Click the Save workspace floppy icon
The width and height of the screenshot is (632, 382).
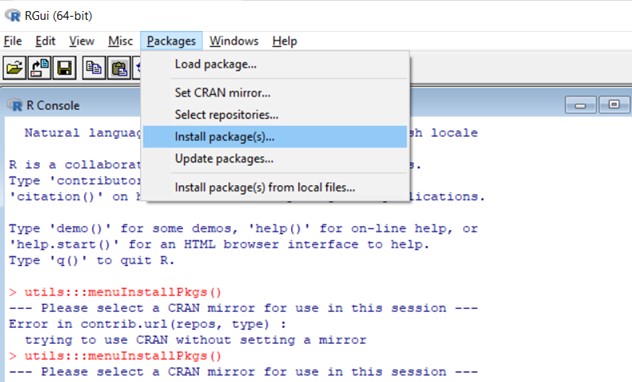tap(64, 68)
